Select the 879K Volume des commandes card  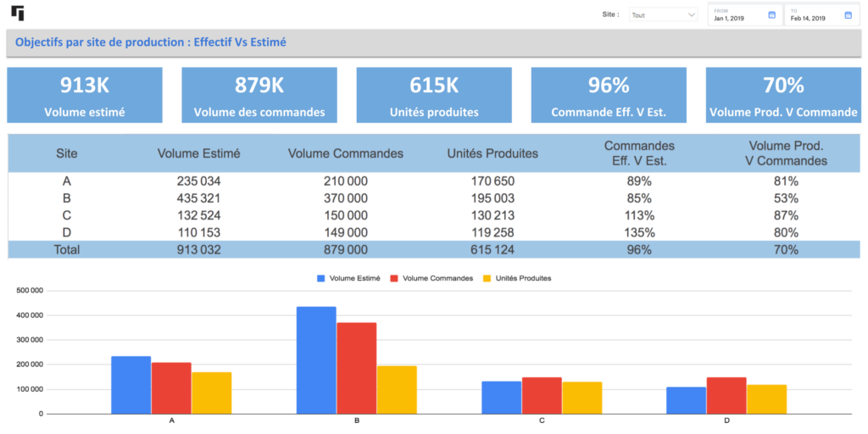click(259, 95)
